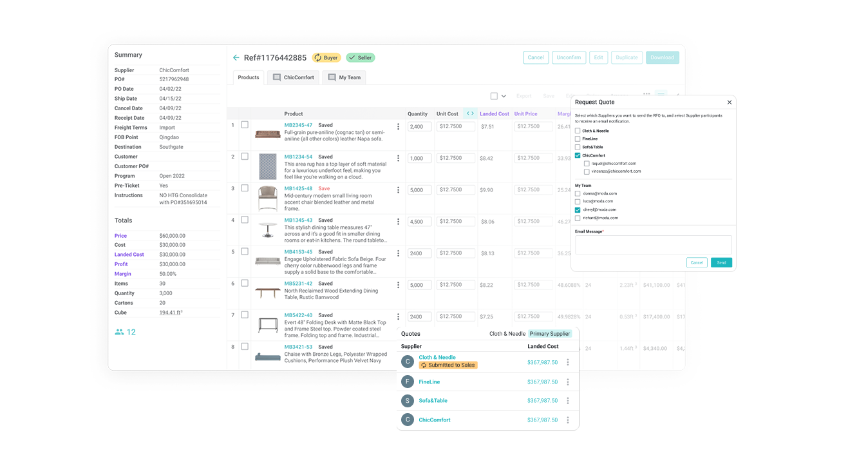
Task: Click the chat icon on My Team tab
Action: point(332,77)
